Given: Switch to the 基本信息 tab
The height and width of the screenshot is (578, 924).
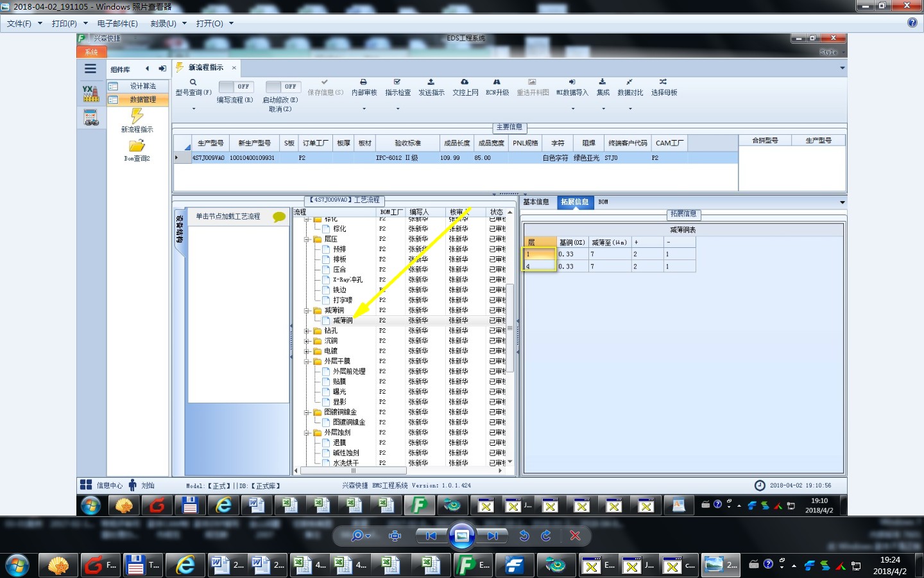Looking at the screenshot, I should tap(536, 202).
